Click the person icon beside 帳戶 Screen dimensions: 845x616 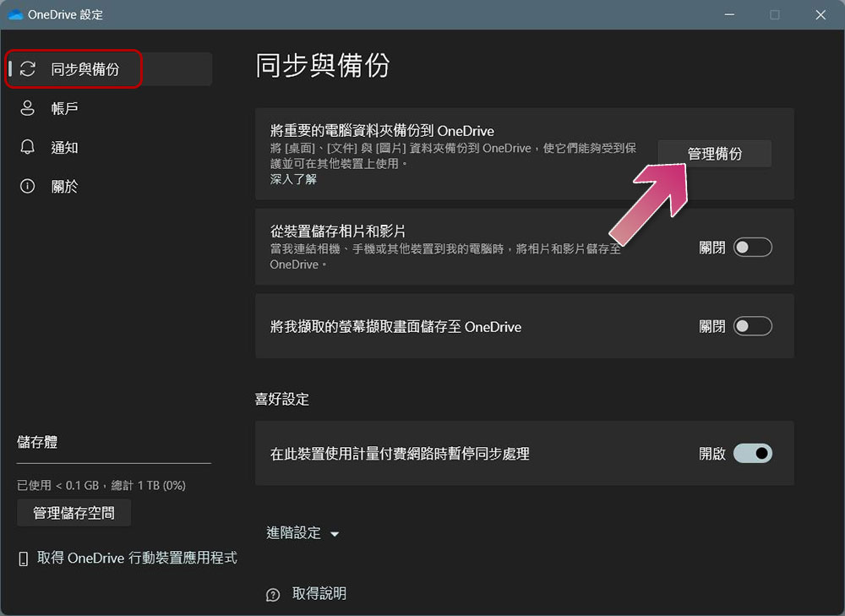click(x=28, y=108)
